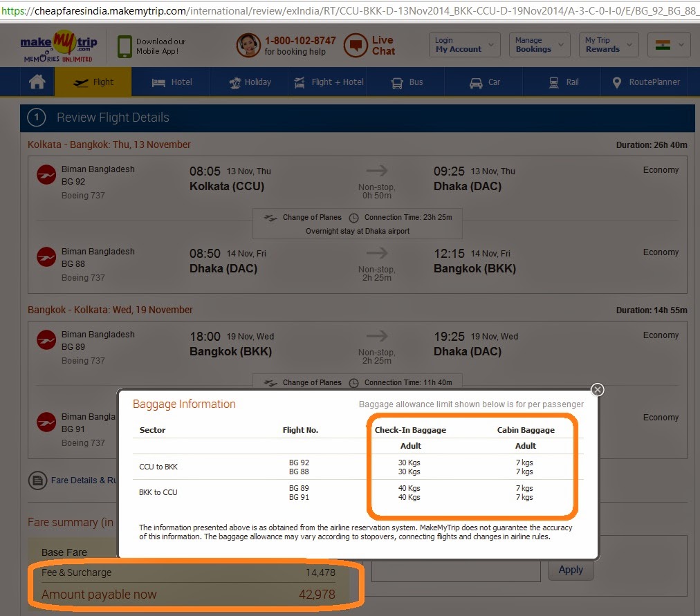Image resolution: width=700 pixels, height=616 pixels.
Task: Select the Flight tab
Action: pyautogui.click(x=93, y=82)
